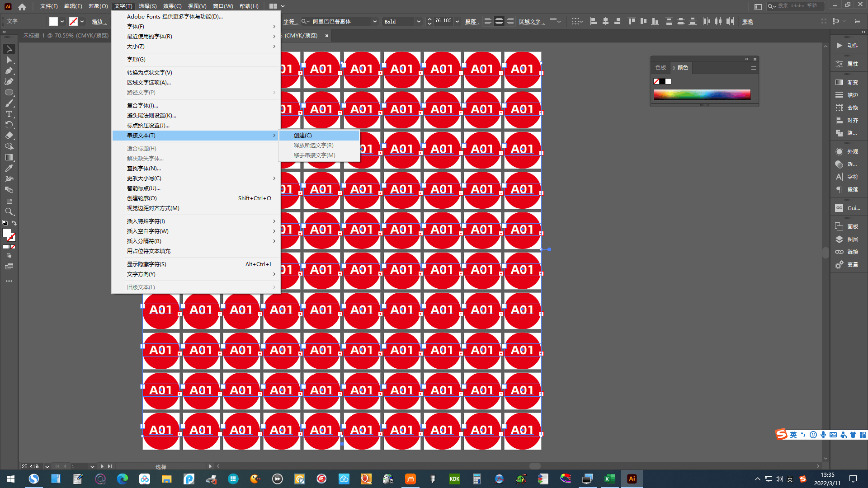Open the font family dropdown

click(374, 21)
